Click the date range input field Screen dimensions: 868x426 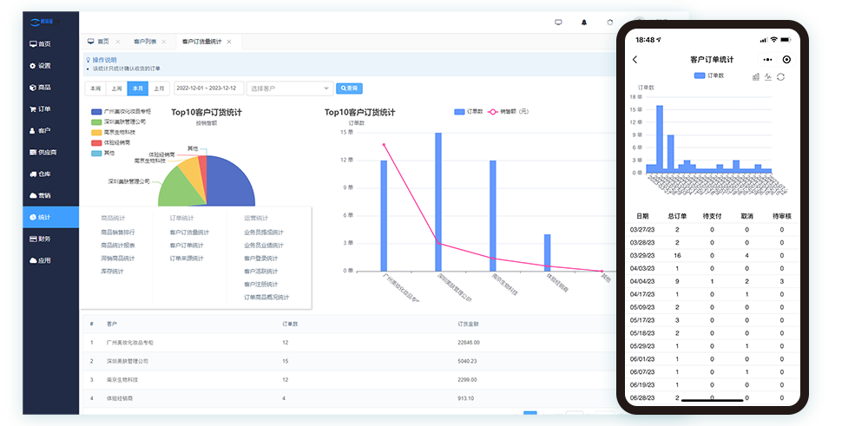(x=207, y=88)
